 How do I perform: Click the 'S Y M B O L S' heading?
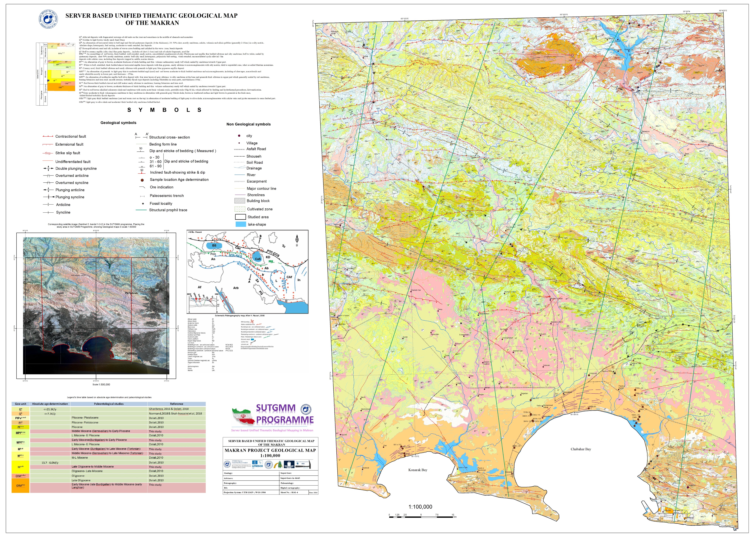coord(164,110)
